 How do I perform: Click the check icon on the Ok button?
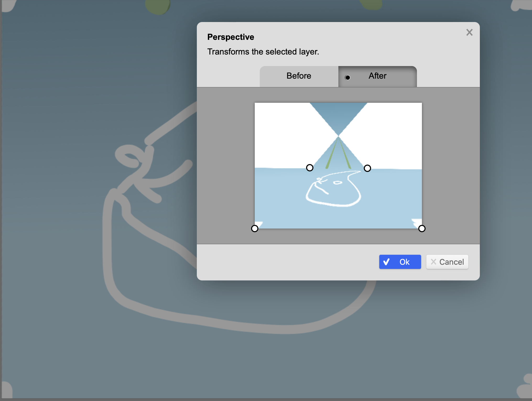click(x=386, y=262)
